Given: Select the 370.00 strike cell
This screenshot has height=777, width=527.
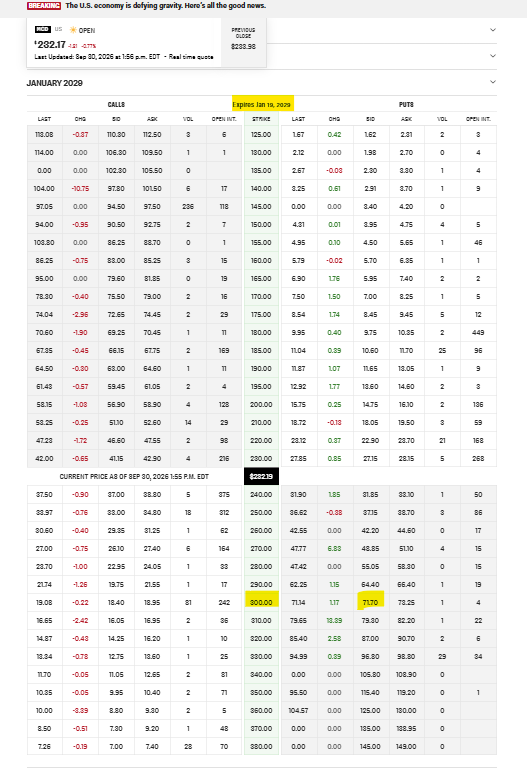Looking at the screenshot, I should [261, 728].
